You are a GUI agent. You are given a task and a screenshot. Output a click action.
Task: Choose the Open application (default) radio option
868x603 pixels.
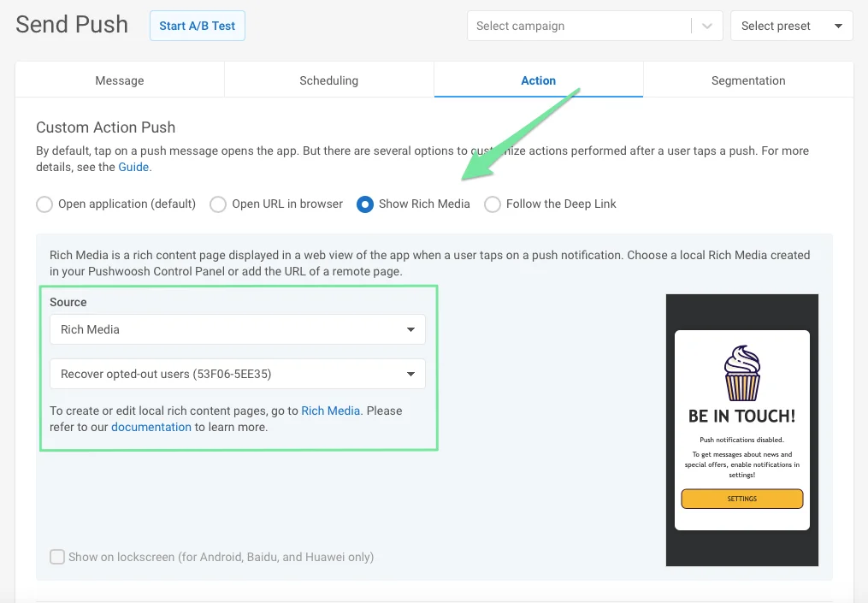44,204
